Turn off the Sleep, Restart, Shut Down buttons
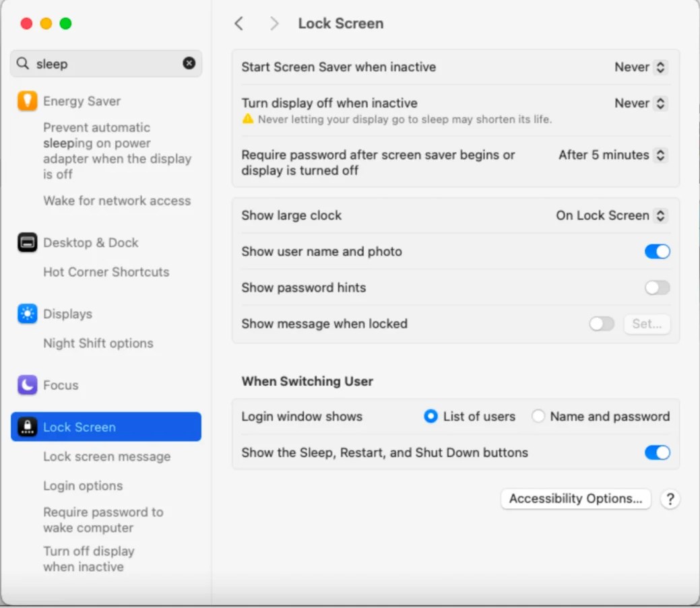Screen dimensions: 700x608 [656, 452]
